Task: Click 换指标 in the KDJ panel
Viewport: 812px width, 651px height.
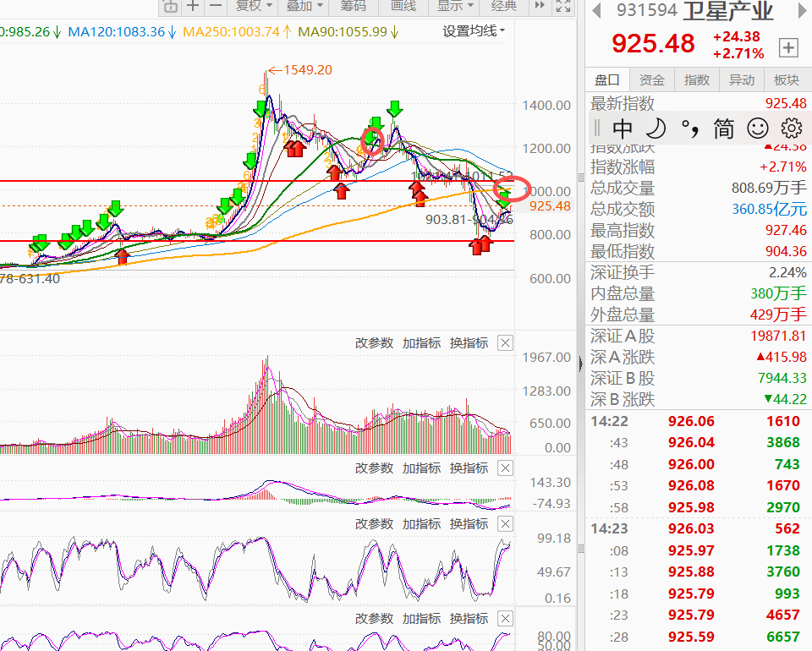Action: tap(469, 523)
